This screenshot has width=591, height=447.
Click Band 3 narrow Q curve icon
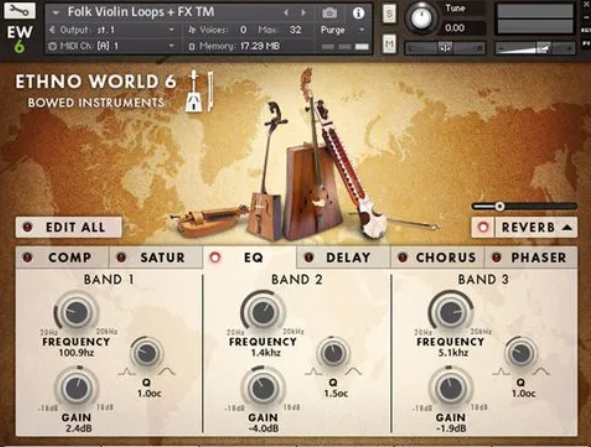pos(501,372)
